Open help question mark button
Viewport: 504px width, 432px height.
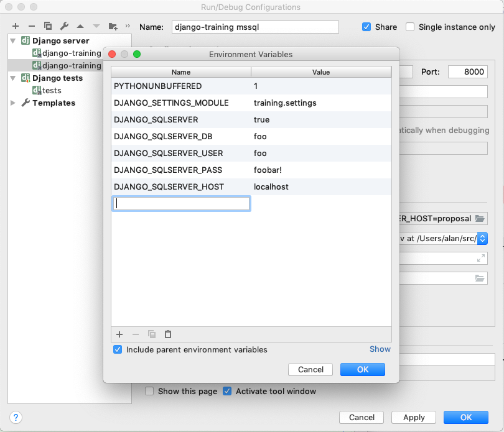(x=16, y=417)
